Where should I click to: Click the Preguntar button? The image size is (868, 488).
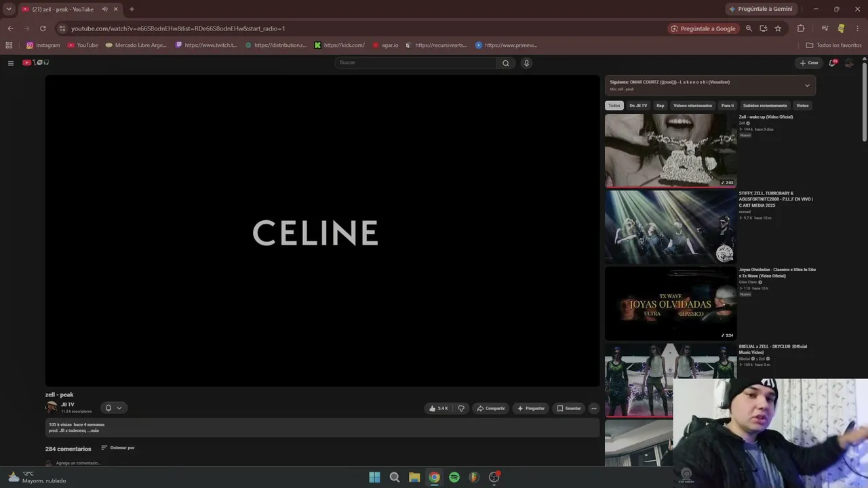click(531, 408)
